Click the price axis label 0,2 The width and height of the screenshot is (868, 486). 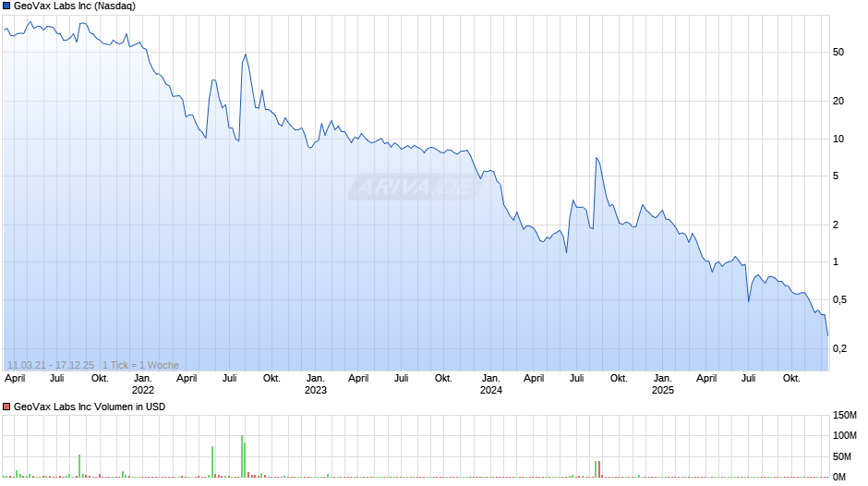point(839,348)
